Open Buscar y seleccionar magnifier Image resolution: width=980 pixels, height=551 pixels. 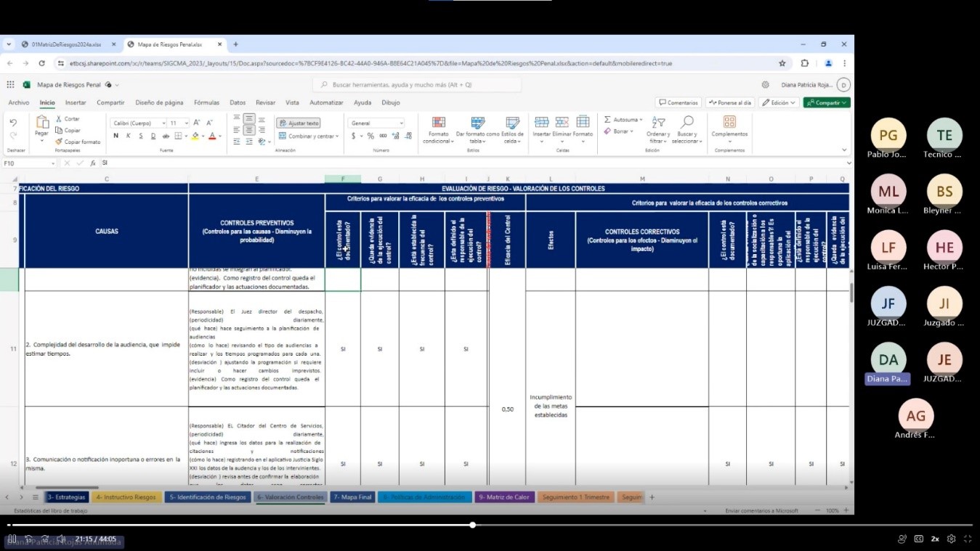point(687,129)
